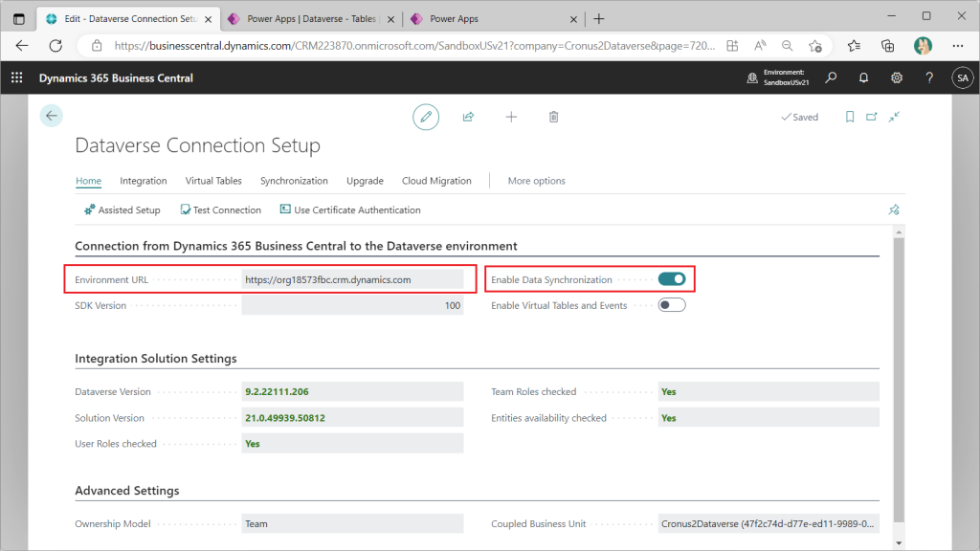Open browser collections icon
The width and height of the screenshot is (980, 551).
(x=887, y=46)
